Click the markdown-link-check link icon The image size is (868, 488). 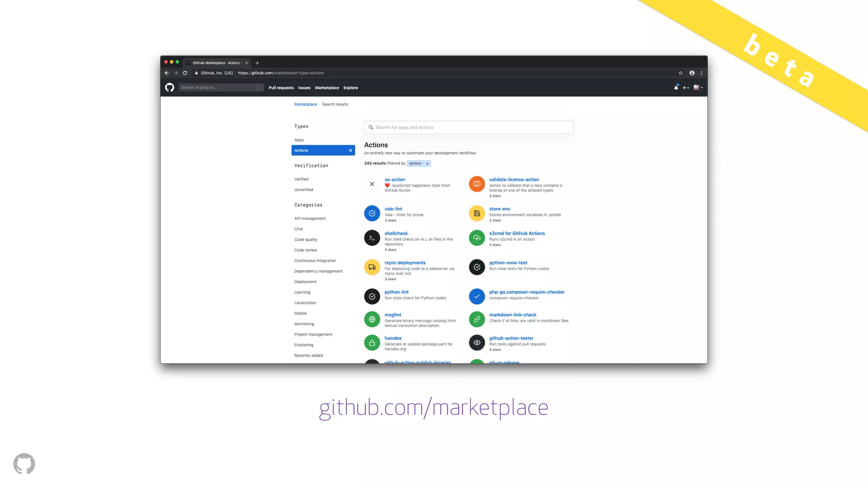(477, 319)
